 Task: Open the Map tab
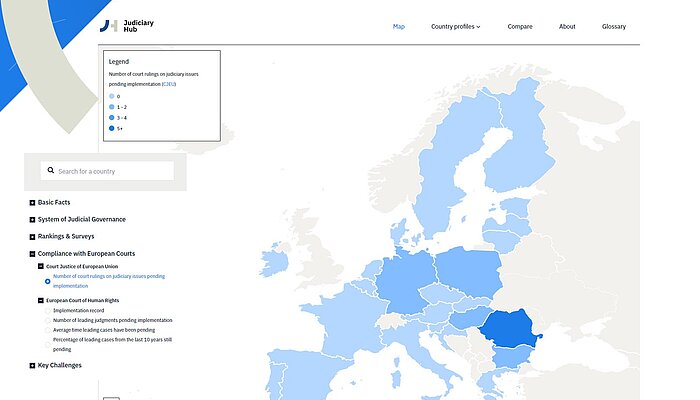click(399, 26)
